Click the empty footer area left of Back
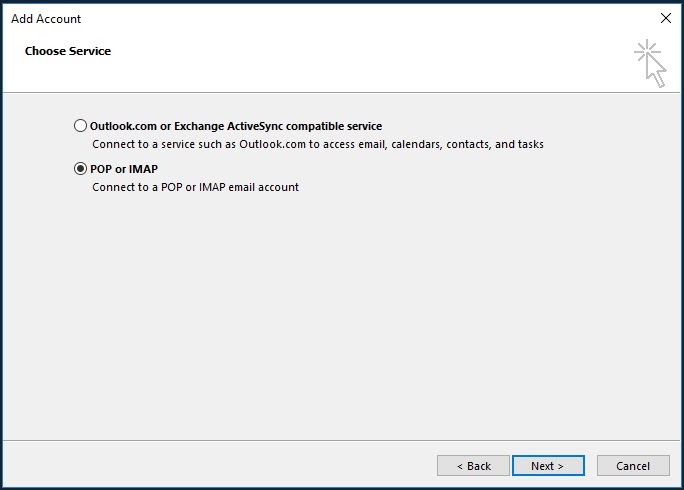 tap(220, 466)
